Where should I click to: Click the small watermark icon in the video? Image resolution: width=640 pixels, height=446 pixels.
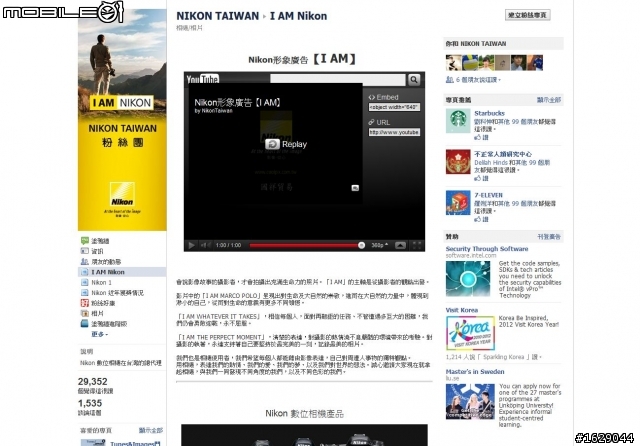pyautogui.click(x=355, y=188)
